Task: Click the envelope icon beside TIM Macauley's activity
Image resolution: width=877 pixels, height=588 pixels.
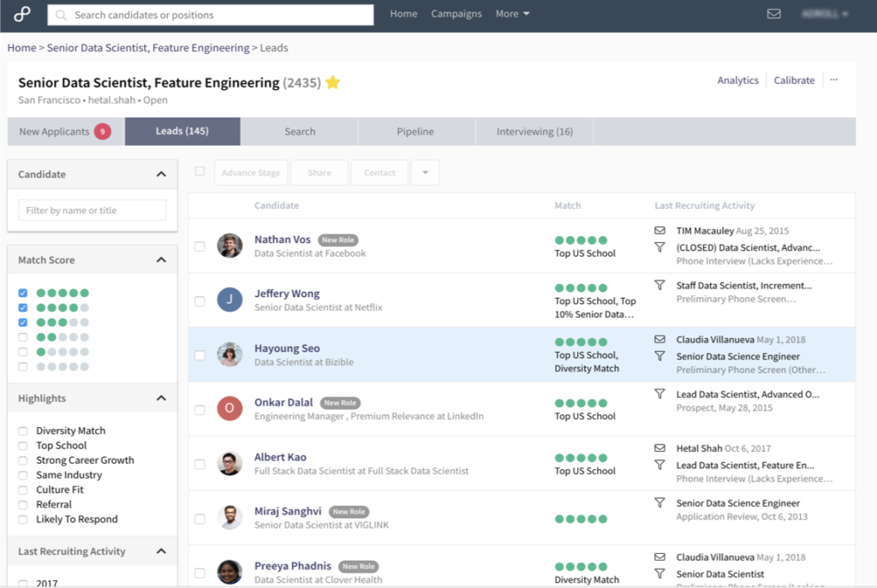Action: click(659, 229)
